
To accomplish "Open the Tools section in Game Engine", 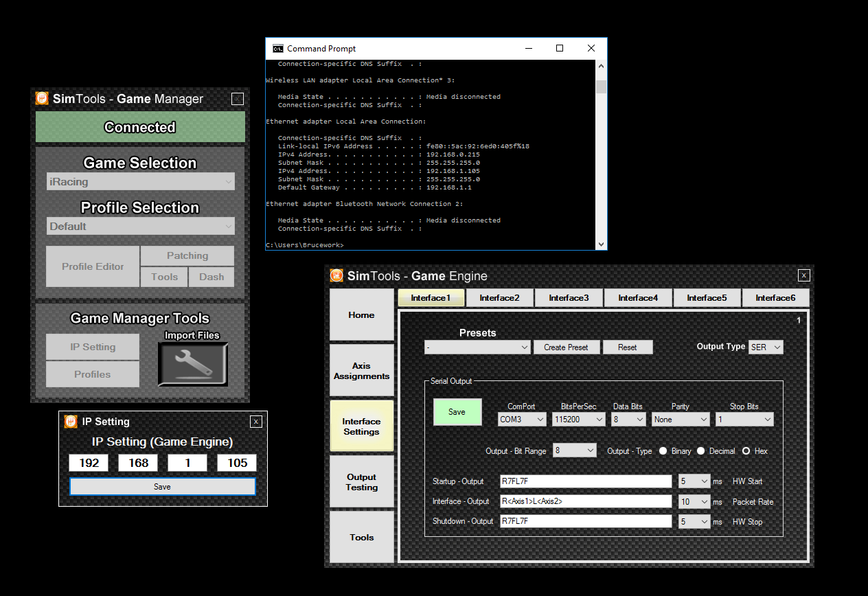I will pos(362,537).
